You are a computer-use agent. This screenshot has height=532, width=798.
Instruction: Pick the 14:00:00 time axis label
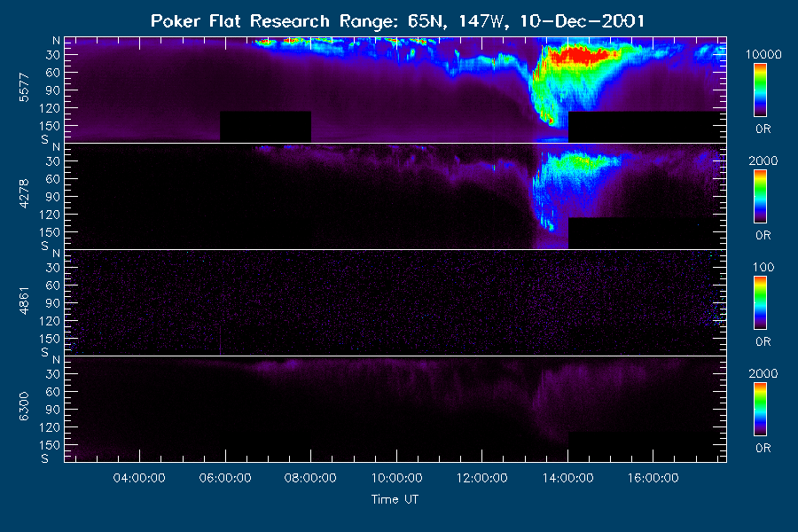[567, 478]
